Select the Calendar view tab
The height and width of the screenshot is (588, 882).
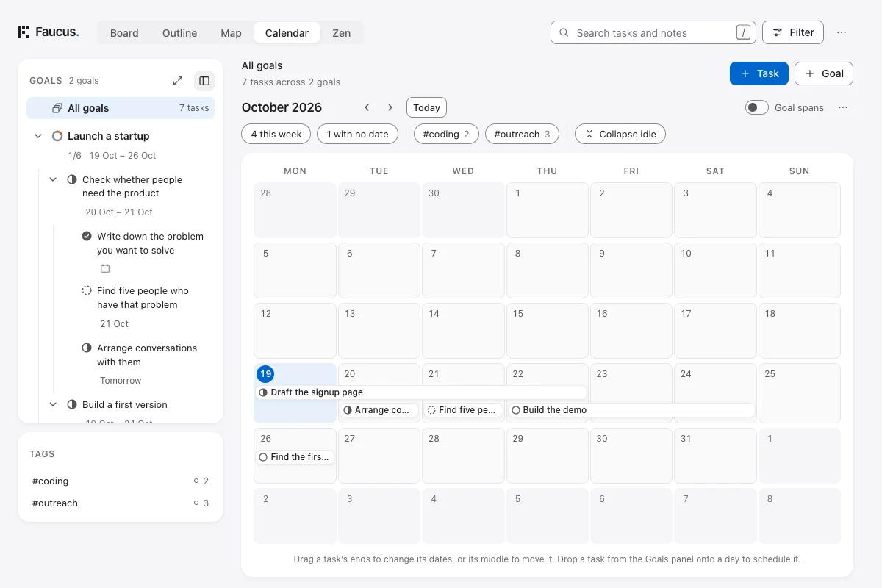[x=287, y=32]
